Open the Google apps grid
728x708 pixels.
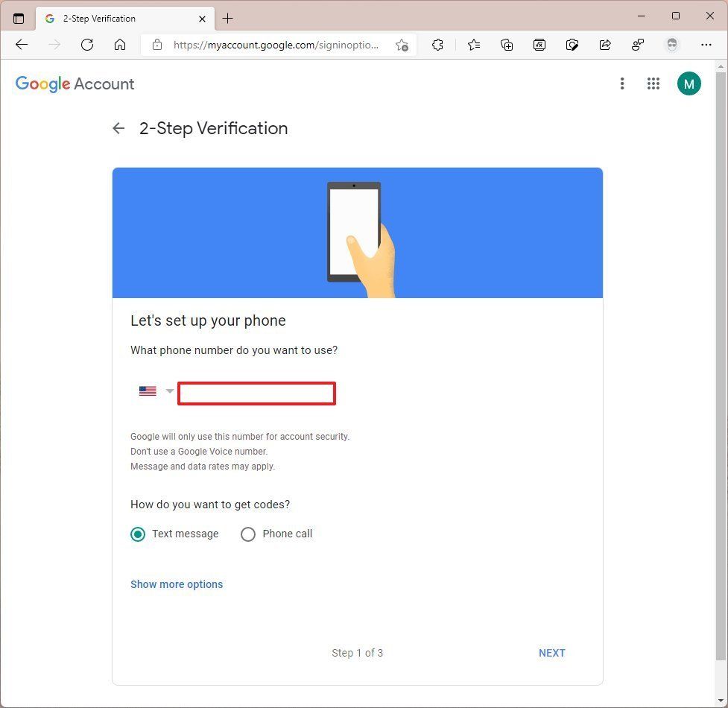[x=653, y=83]
